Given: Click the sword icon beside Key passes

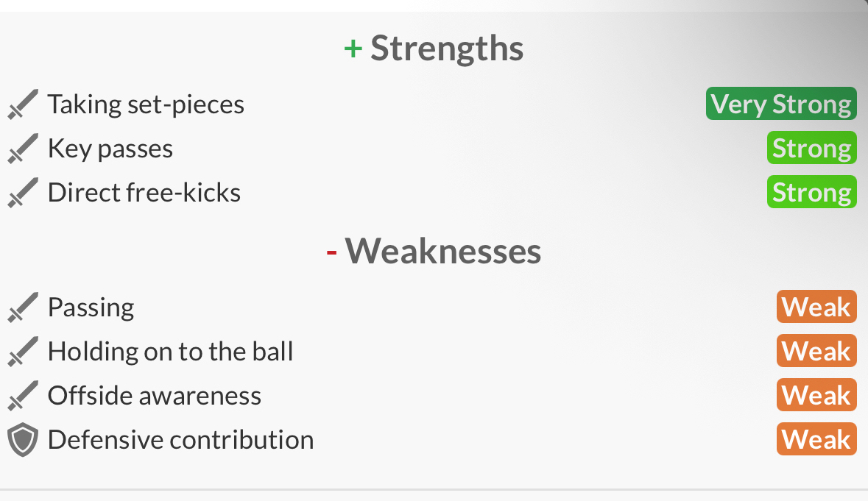Looking at the screenshot, I should (x=23, y=148).
